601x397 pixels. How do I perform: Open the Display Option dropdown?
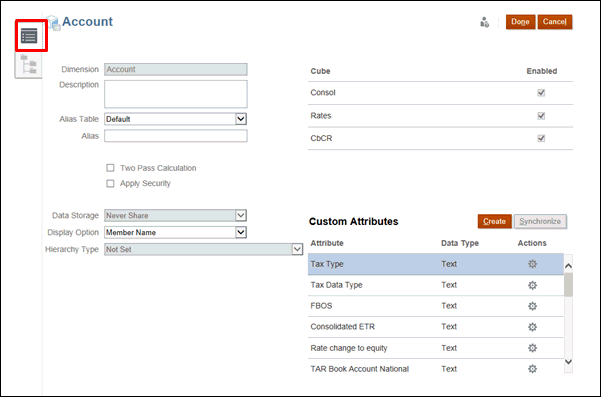241,232
